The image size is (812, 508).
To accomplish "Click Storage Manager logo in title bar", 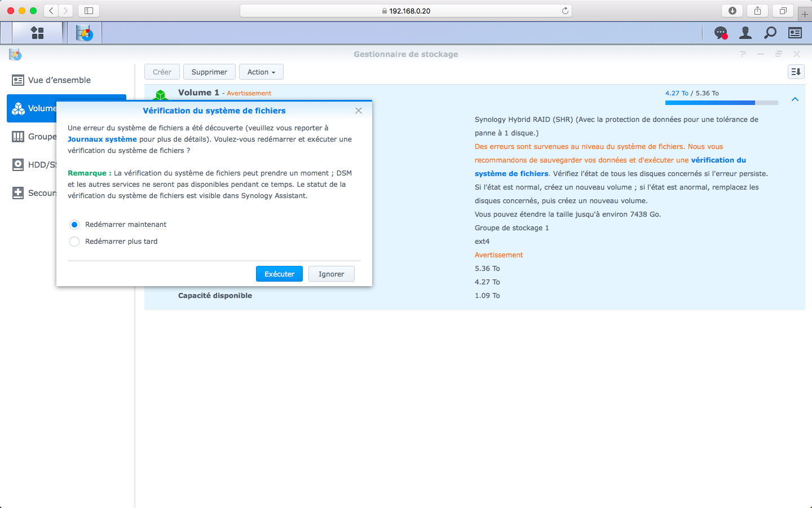I will tap(15, 54).
